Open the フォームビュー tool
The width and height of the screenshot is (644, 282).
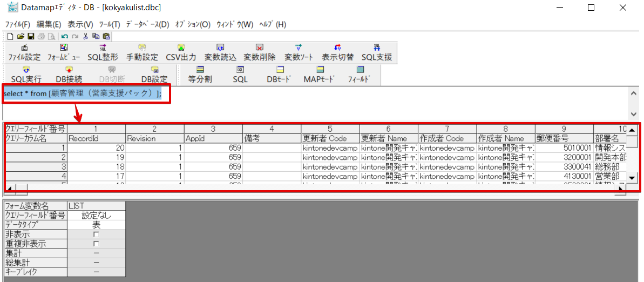(x=64, y=52)
